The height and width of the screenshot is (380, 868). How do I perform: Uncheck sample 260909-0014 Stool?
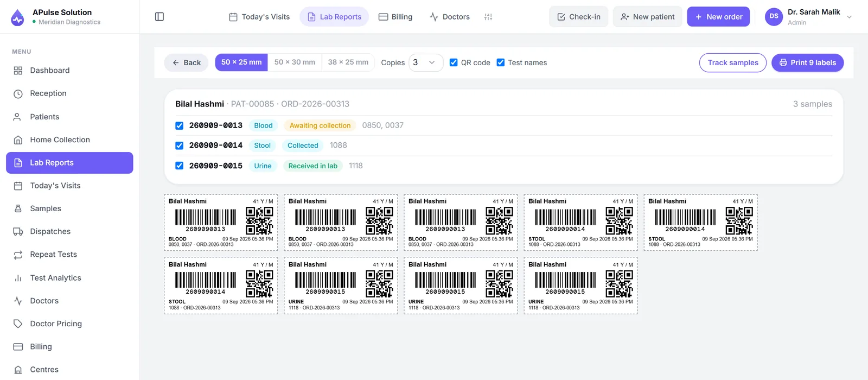[x=179, y=145]
